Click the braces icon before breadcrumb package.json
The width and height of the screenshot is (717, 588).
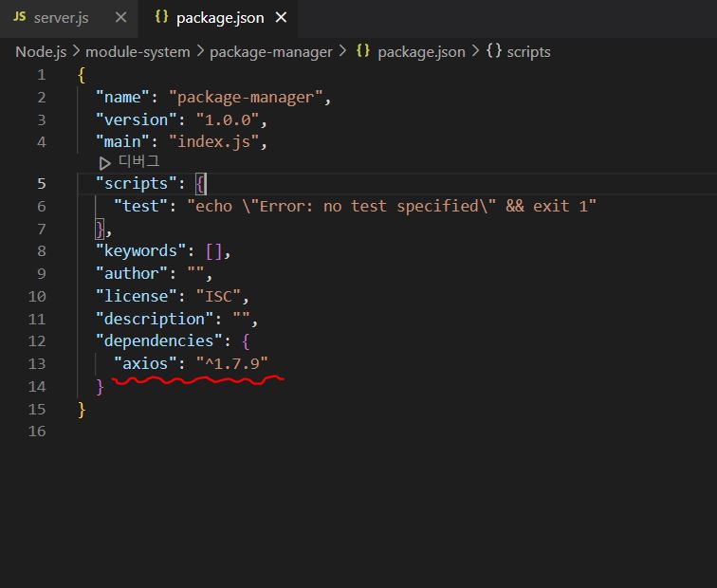click(x=362, y=50)
